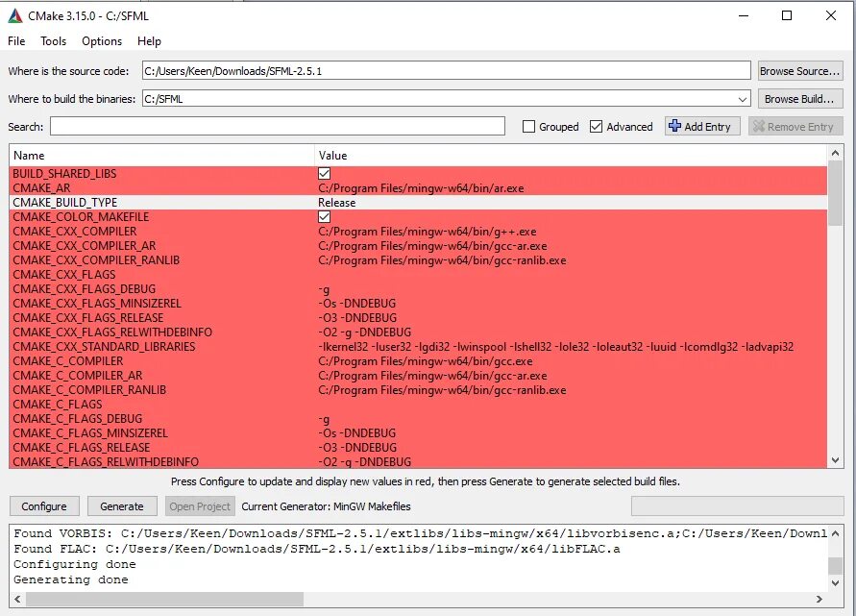Viewport: 856px width, 616px height.
Task: Open the File menu
Action: [x=16, y=41]
